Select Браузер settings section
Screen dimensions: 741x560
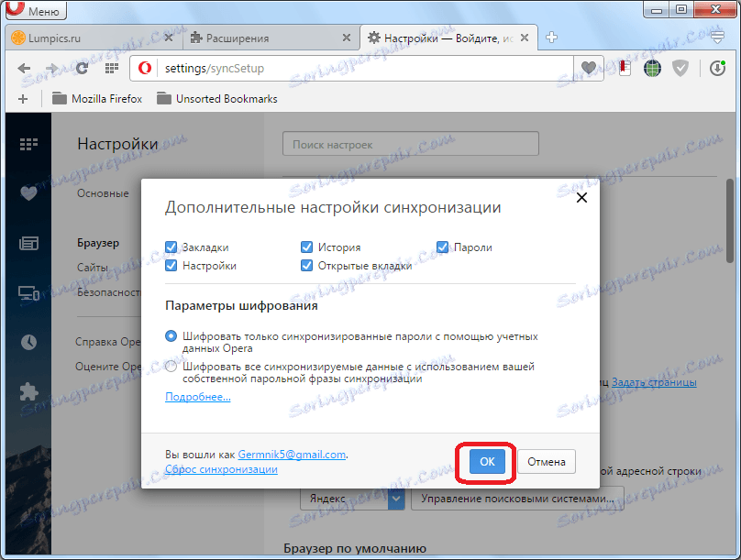pyautogui.click(x=98, y=243)
